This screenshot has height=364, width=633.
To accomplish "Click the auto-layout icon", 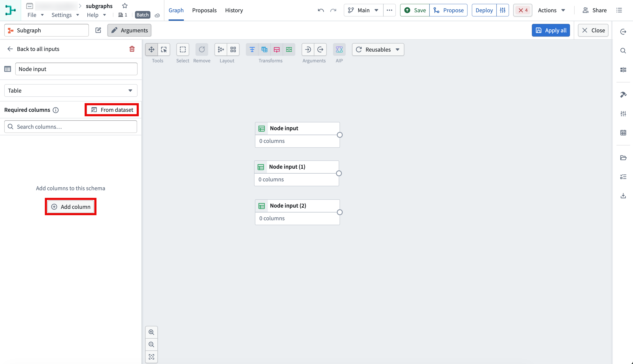I will 221,49.
